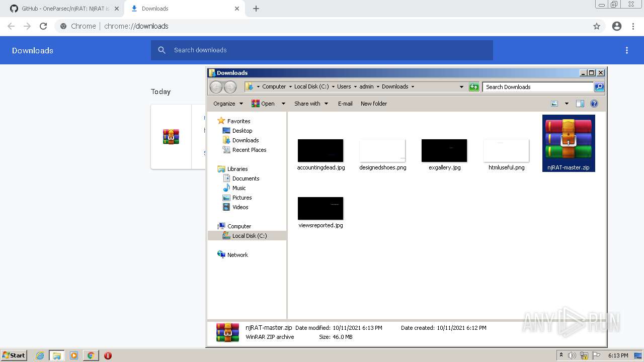Open Downloads page more actions menu
The image size is (644, 362).
(x=627, y=50)
